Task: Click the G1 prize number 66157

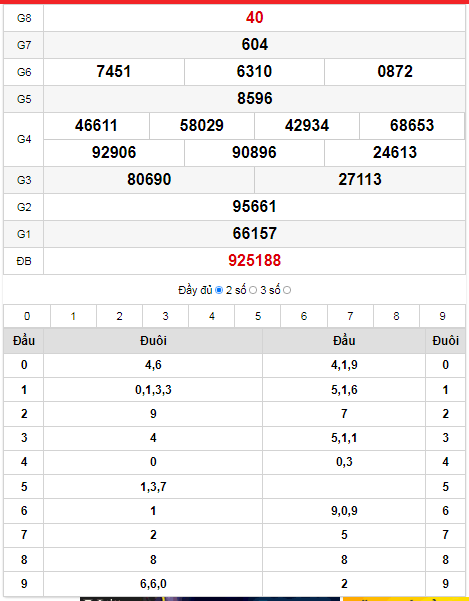Action: [254, 233]
